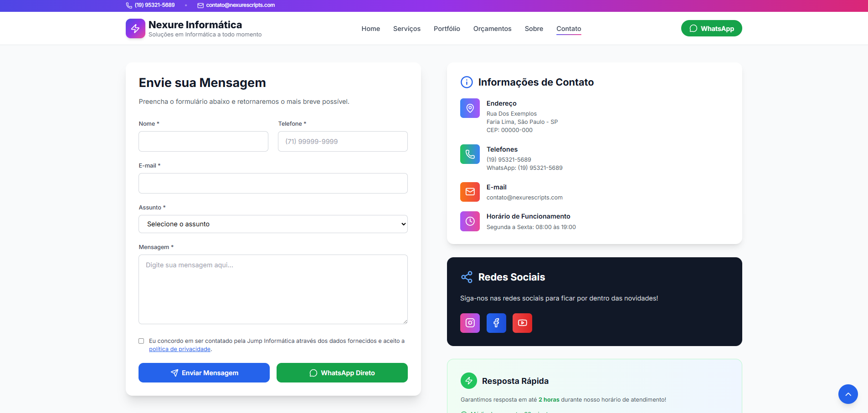The width and height of the screenshot is (868, 413).
Task: Click the contato@nexurescripts.com text in contact info
Action: [524, 198]
